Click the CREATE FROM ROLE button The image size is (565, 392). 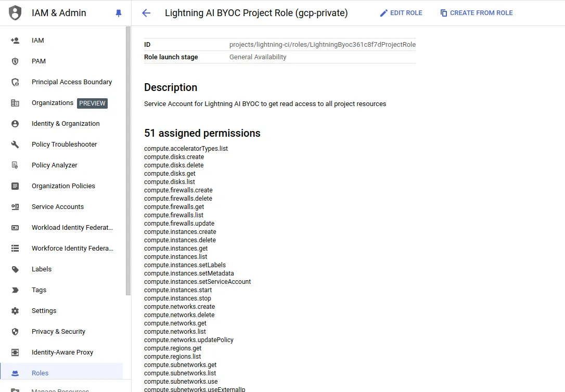point(477,13)
